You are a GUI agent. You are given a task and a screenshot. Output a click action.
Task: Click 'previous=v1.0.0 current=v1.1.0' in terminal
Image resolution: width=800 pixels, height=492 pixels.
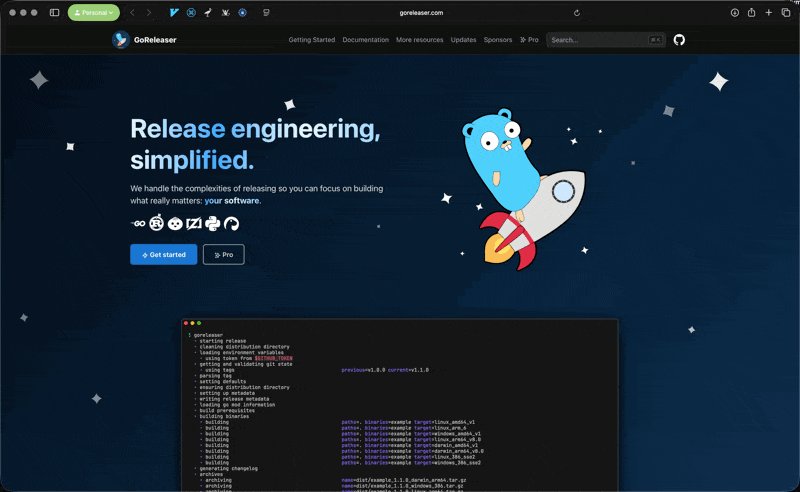click(385, 370)
